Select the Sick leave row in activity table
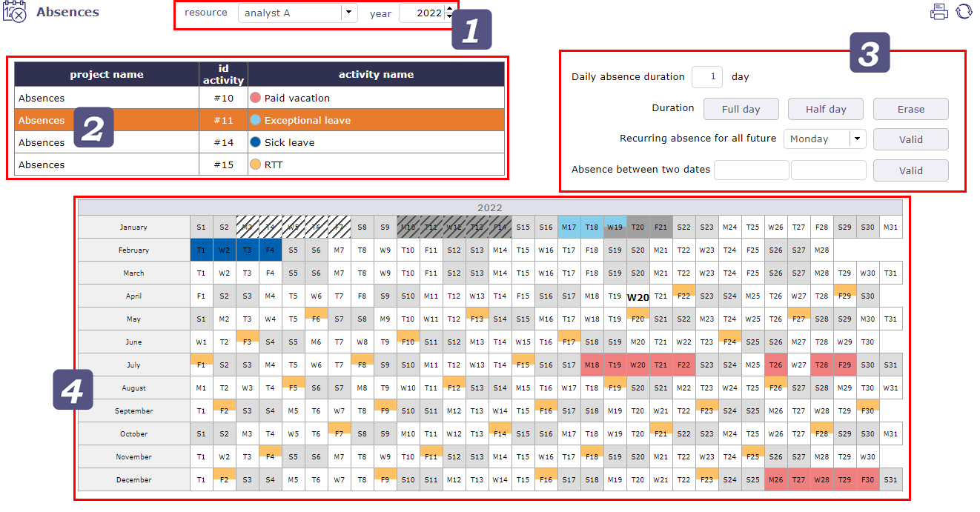Image resolution: width=980 pixels, height=512 pixels. pyautogui.click(x=334, y=142)
